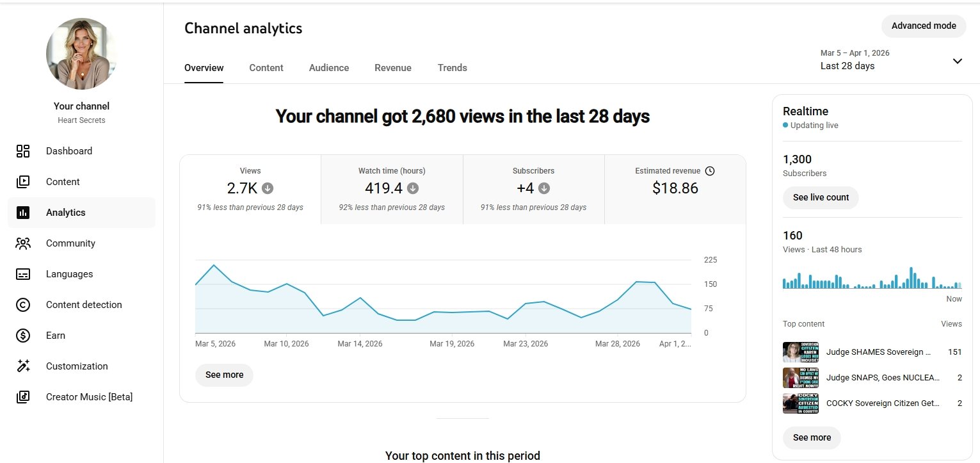Open Customization magic wand icon
The image size is (980, 463).
[23, 366]
